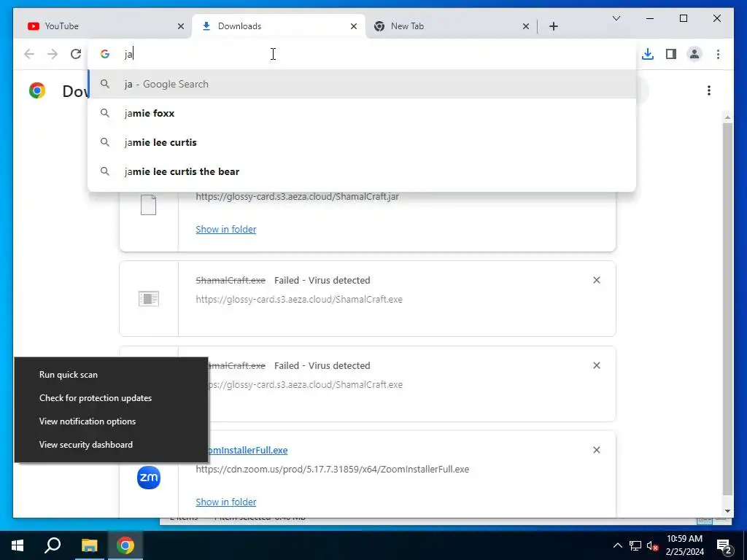Choose 'jamie lee curtis the bear' suggestion

tap(362, 171)
